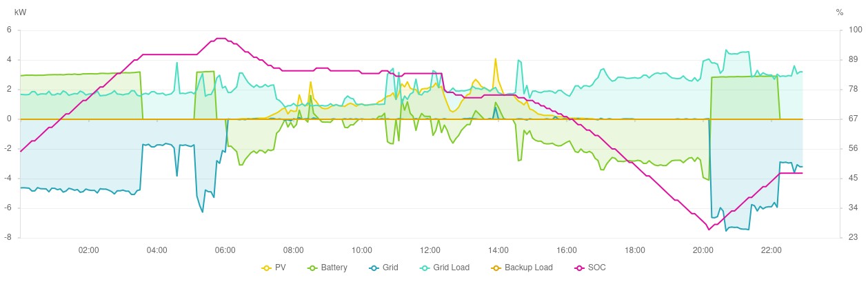Click the Grid legend text label
The height and width of the screenshot is (282, 868).
(x=390, y=268)
